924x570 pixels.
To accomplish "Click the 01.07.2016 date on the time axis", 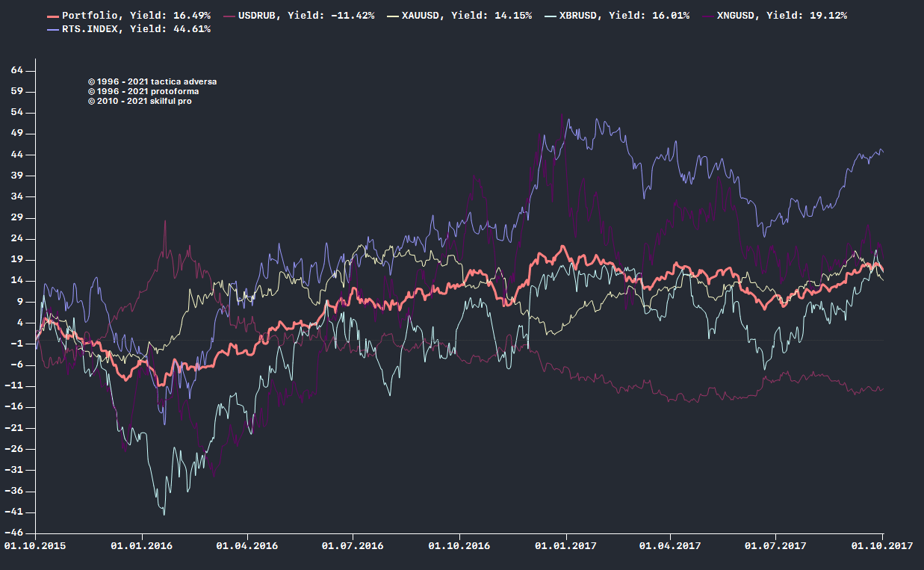I will [353, 546].
